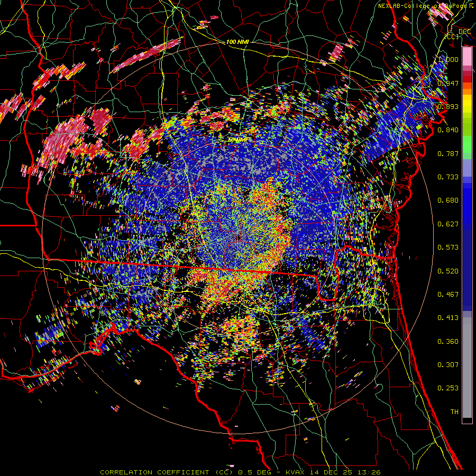This screenshot has height=476, width=476.
Task: Click the 0.680 legend value
Action: [448, 200]
